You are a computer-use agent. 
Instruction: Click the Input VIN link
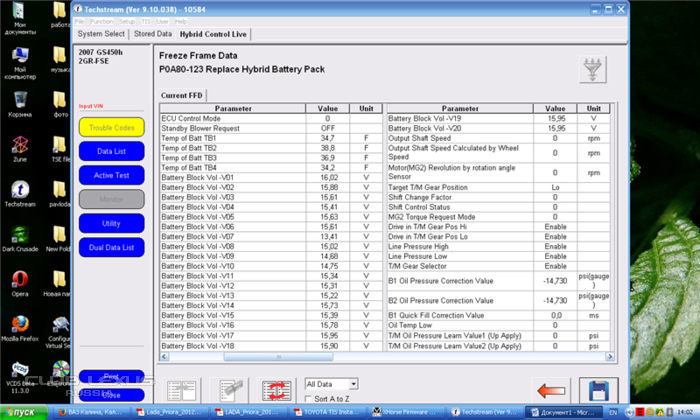tap(91, 105)
